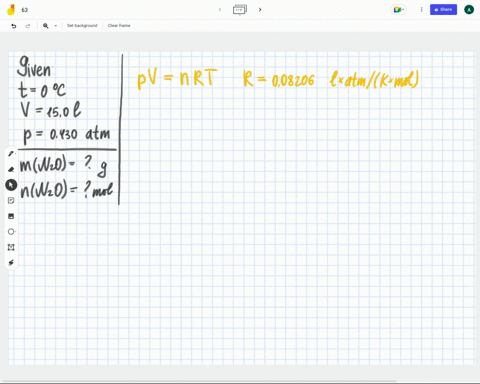Add an image to the frame
This screenshot has width=480, height=384.
pos(11,216)
